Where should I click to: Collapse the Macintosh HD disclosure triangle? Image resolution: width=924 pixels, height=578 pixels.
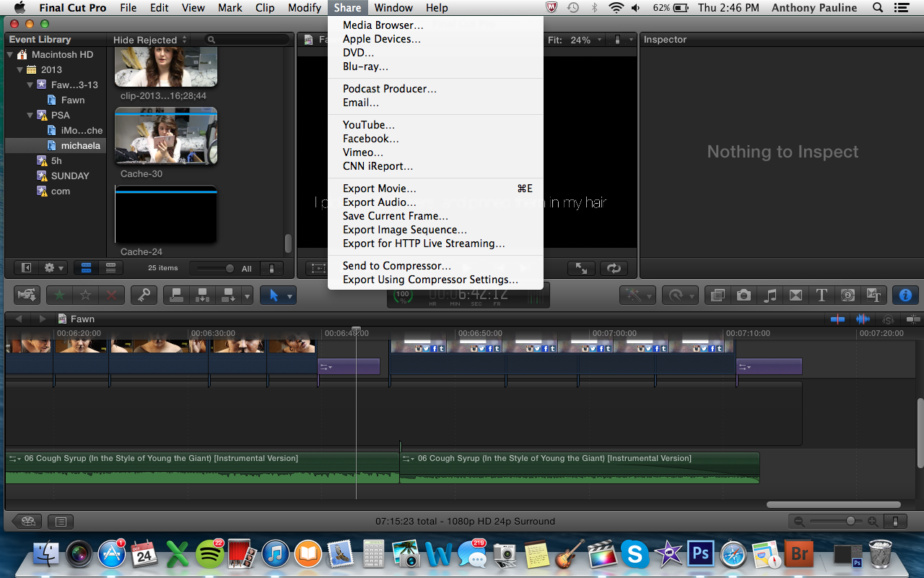pos(12,55)
